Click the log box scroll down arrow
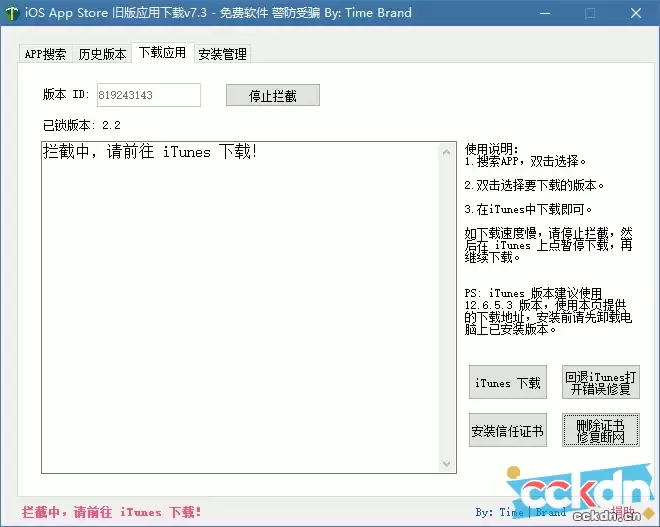This screenshot has width=660, height=527. 447,463
